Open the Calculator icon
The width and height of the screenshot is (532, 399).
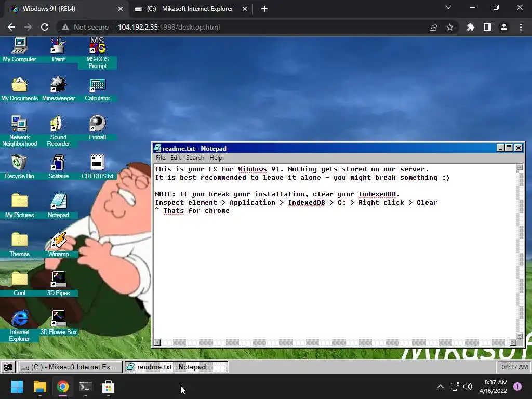point(97,89)
